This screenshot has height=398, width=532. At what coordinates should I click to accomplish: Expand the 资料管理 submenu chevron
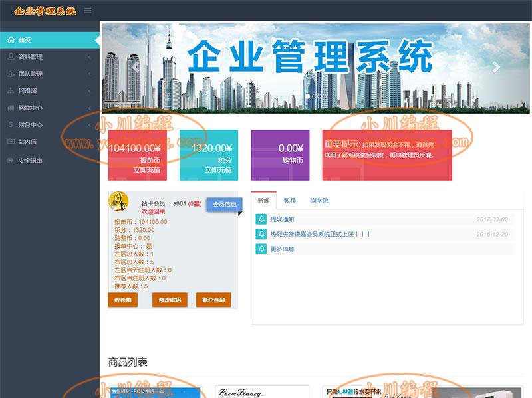coord(90,57)
